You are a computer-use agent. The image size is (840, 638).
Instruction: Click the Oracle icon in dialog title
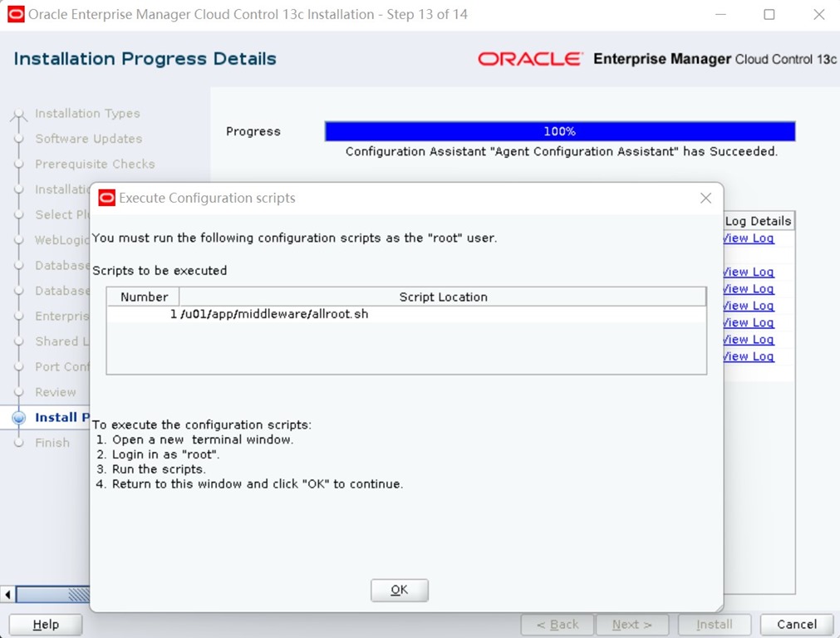click(106, 199)
